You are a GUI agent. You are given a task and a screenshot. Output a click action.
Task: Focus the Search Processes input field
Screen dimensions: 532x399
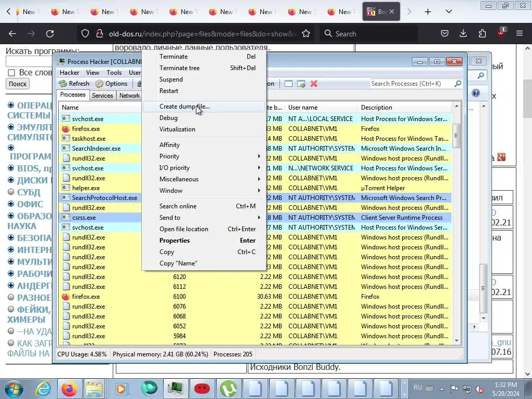coord(411,84)
